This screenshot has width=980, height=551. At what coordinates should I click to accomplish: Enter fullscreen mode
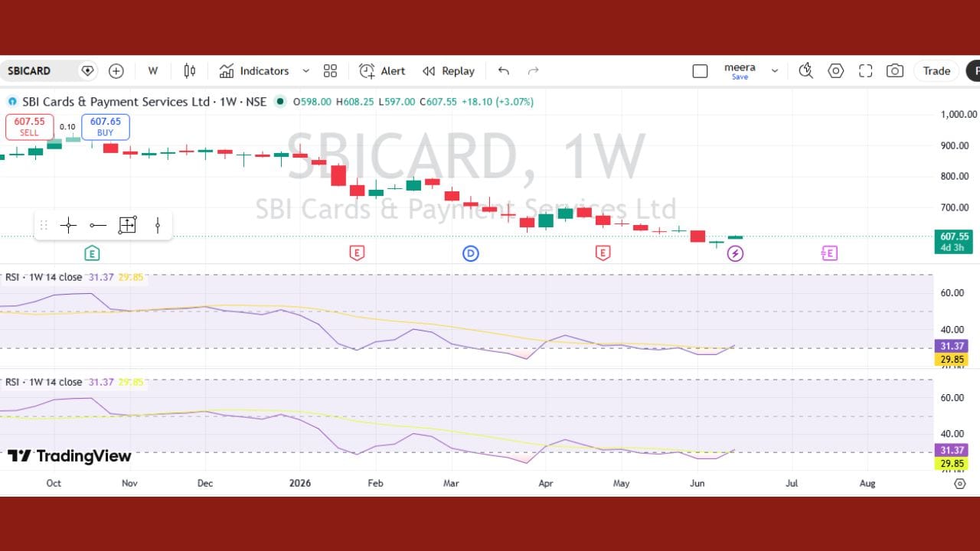point(866,71)
